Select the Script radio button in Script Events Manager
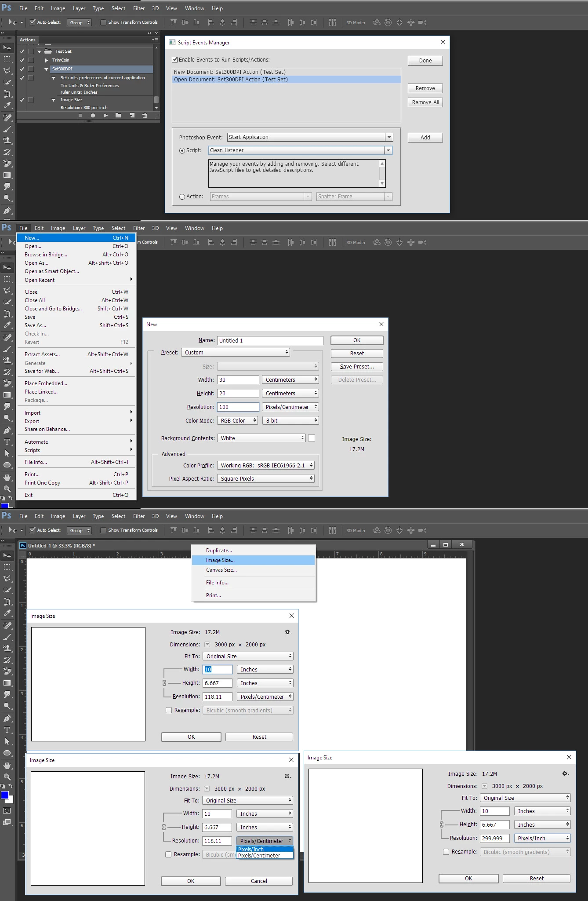 tap(182, 150)
